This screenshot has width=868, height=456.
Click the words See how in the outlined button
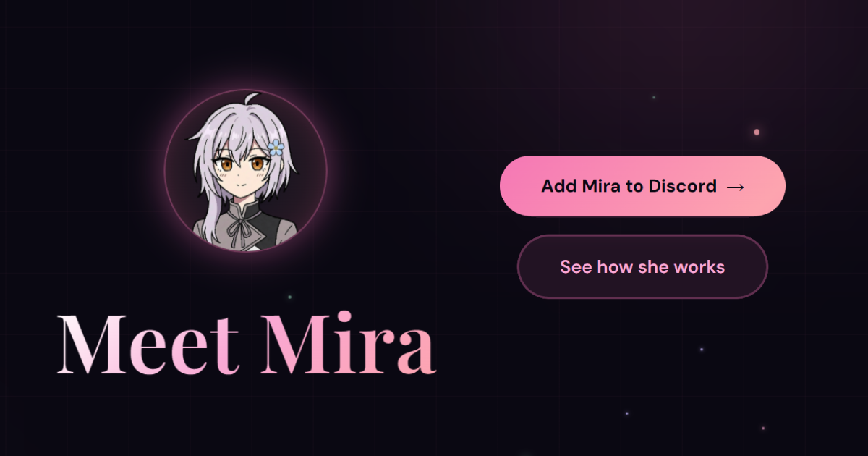[x=597, y=267]
